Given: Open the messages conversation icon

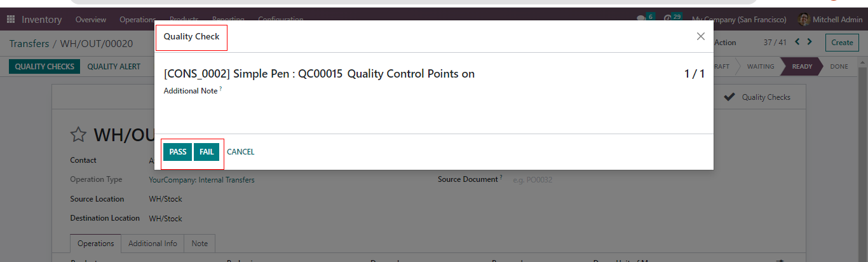Looking at the screenshot, I should click(x=641, y=19).
